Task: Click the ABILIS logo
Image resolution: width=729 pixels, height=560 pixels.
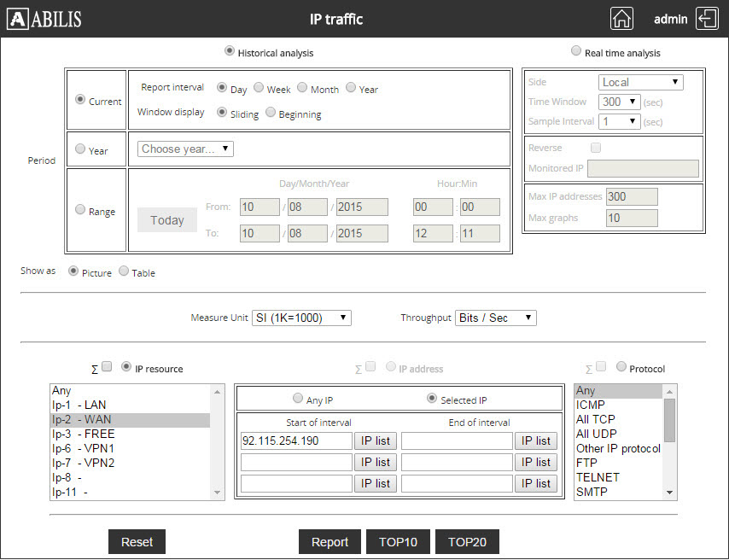Action: [x=44, y=18]
